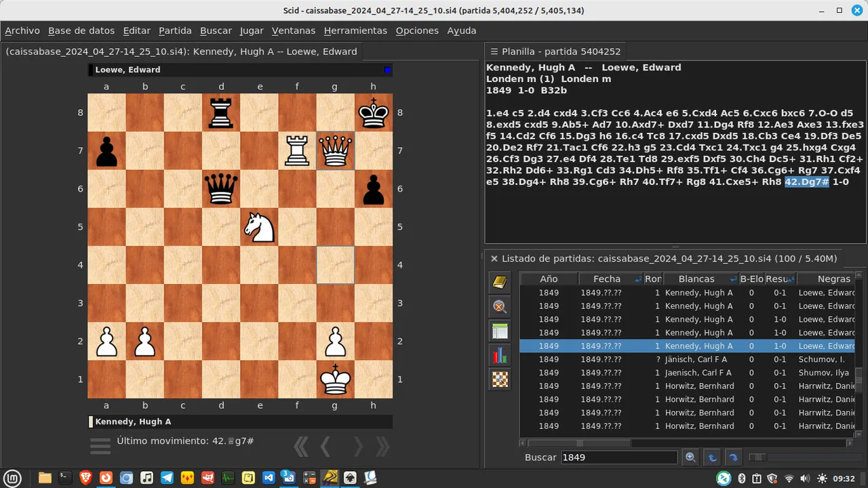This screenshot has width=868, height=488.
Task: Jump to the game start arrow
Action: [302, 446]
